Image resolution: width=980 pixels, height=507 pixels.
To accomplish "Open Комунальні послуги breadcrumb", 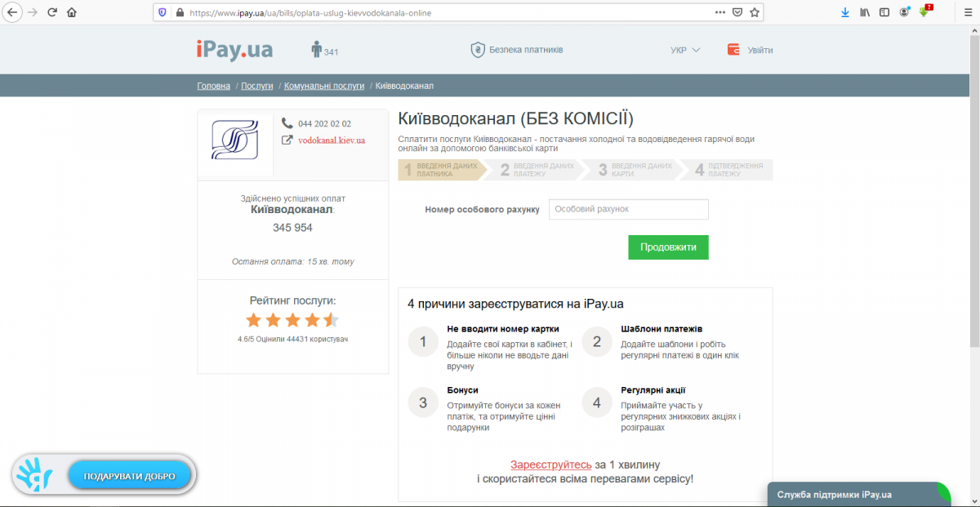I will (x=324, y=86).
